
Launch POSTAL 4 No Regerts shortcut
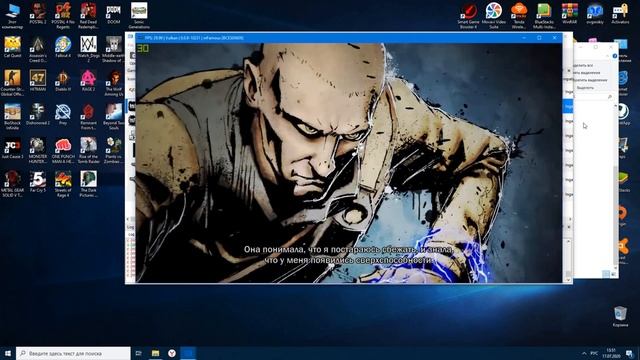point(63,16)
